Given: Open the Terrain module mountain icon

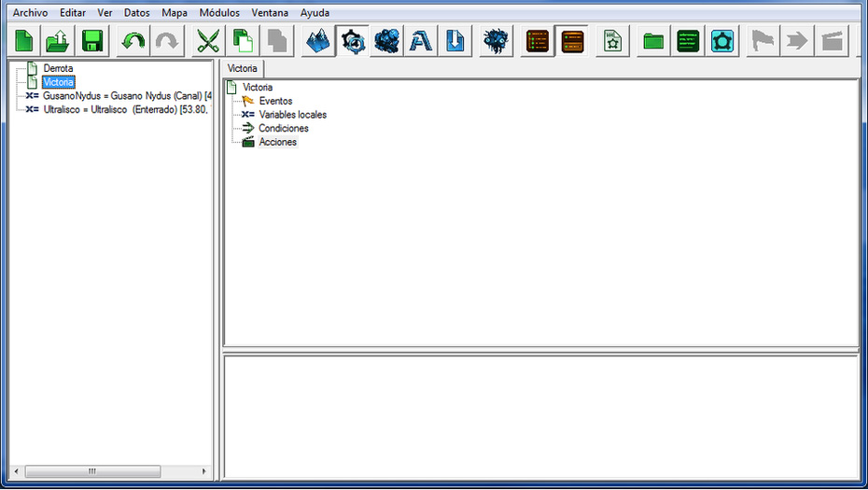Looking at the screenshot, I should click(x=317, y=41).
